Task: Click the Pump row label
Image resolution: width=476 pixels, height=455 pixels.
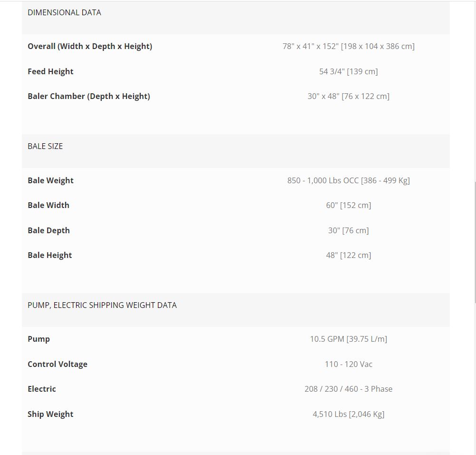Action: click(x=39, y=339)
